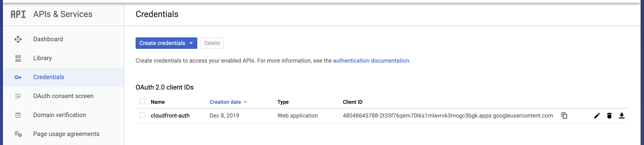
Task: Click the Page usage agreements gear icon
Action: coord(18,134)
